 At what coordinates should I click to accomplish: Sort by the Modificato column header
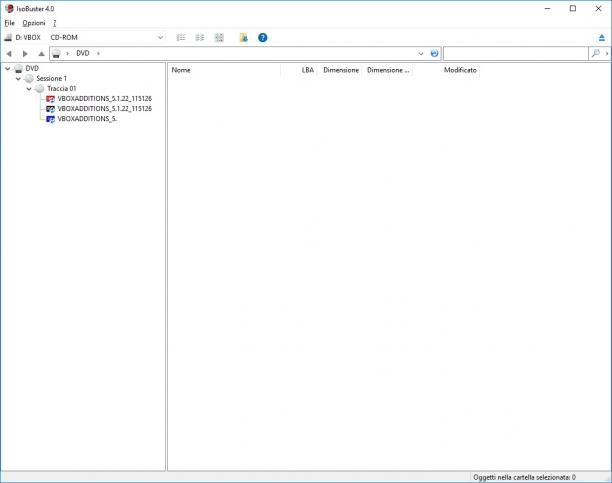pos(460,70)
